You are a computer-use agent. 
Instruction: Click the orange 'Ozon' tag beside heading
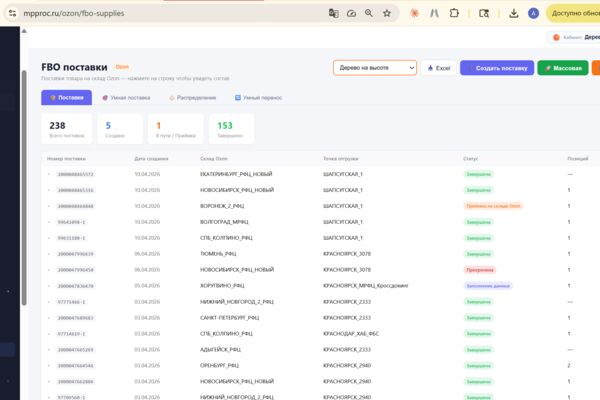coord(122,67)
